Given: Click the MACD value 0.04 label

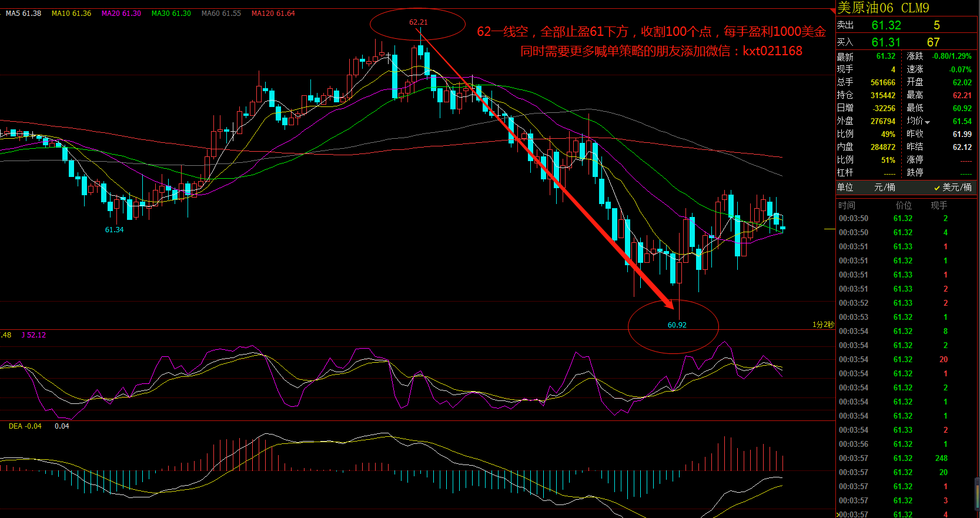Looking at the screenshot, I should pos(62,426).
